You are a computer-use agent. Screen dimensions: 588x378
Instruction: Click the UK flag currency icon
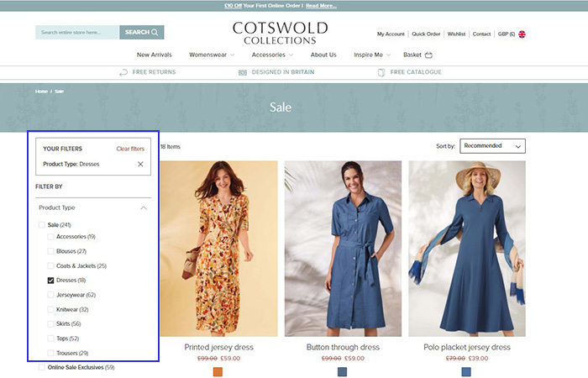click(x=522, y=34)
